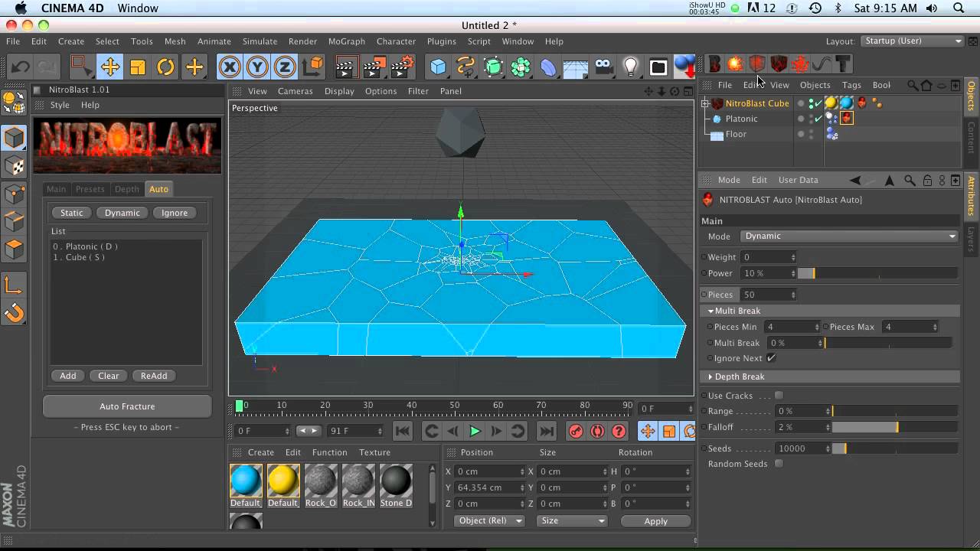This screenshot has width=980, height=551.
Task: Open the MoGraph menu
Action: pyautogui.click(x=347, y=41)
